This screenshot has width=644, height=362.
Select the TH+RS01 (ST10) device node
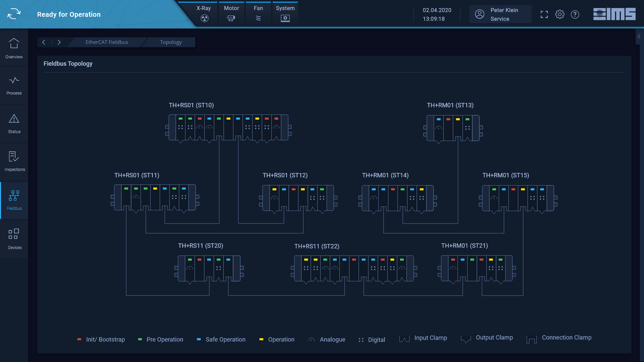(228, 127)
